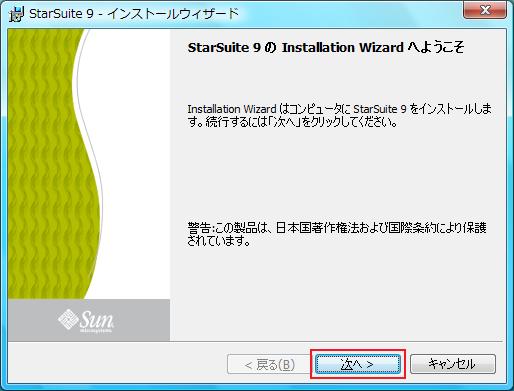Click the 次へ > button
This screenshot has width=514, height=391.
click(358, 364)
